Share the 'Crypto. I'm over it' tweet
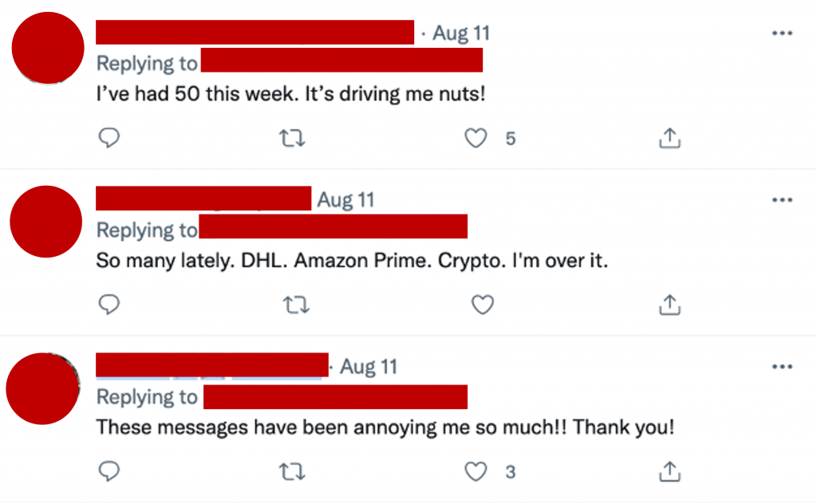Image resolution: width=817 pixels, height=504 pixels. click(x=669, y=305)
